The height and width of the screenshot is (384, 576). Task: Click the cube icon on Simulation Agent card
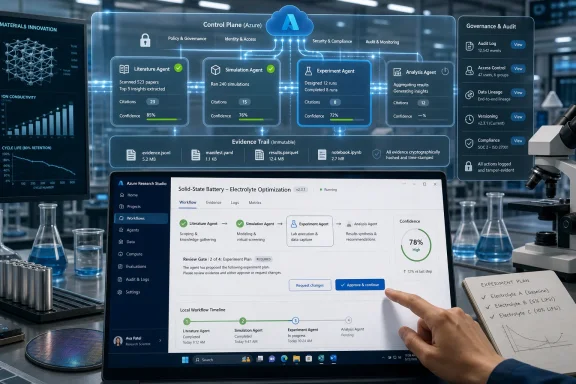click(x=215, y=70)
